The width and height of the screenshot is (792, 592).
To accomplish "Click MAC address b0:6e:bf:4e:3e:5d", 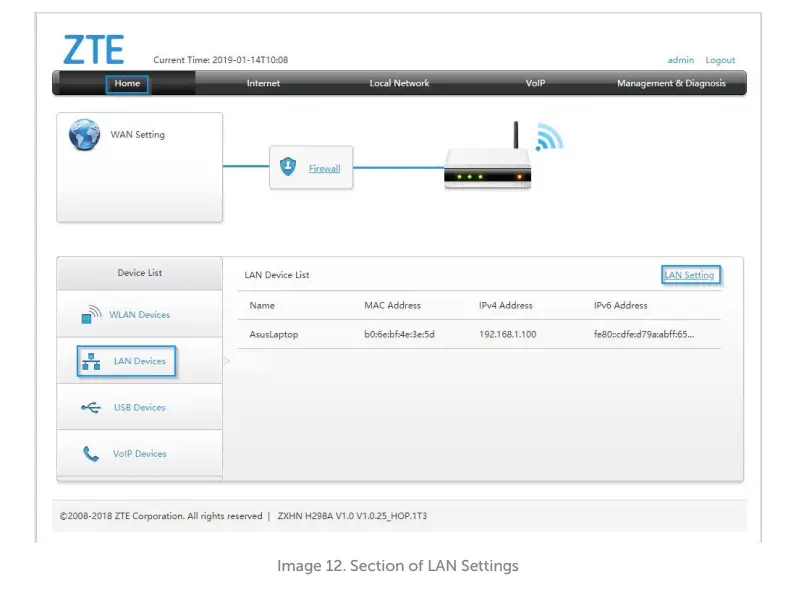I will [x=399, y=334].
